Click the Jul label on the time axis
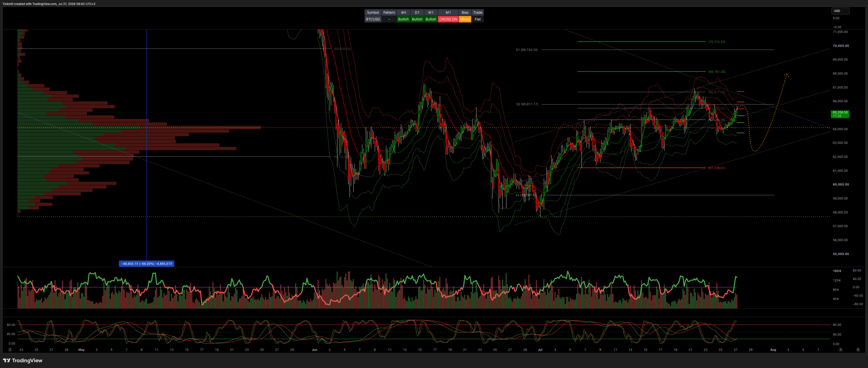 (540, 350)
